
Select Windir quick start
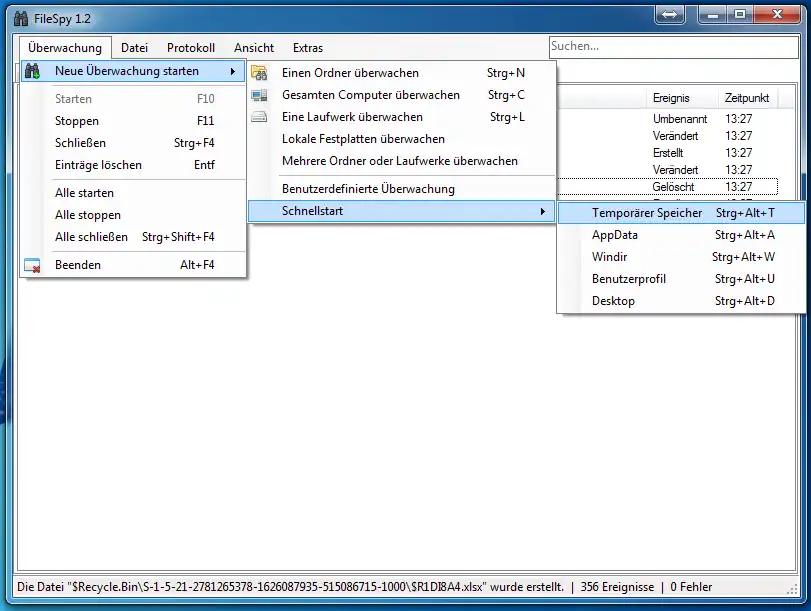pos(681,257)
